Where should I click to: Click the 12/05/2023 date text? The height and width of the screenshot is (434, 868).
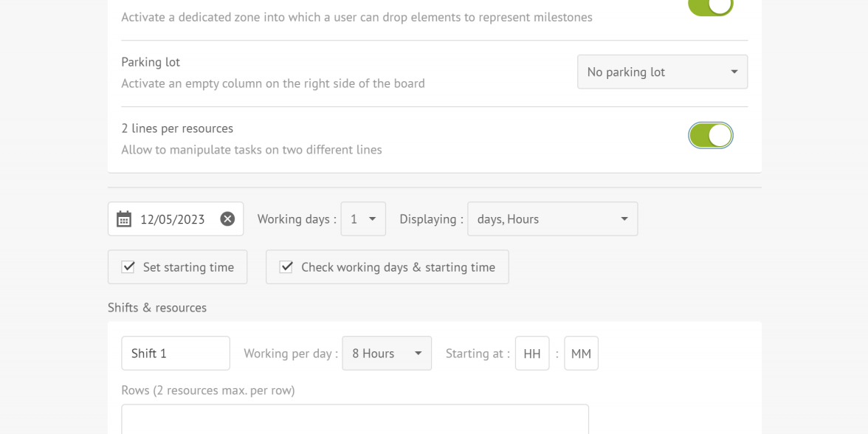coord(173,219)
